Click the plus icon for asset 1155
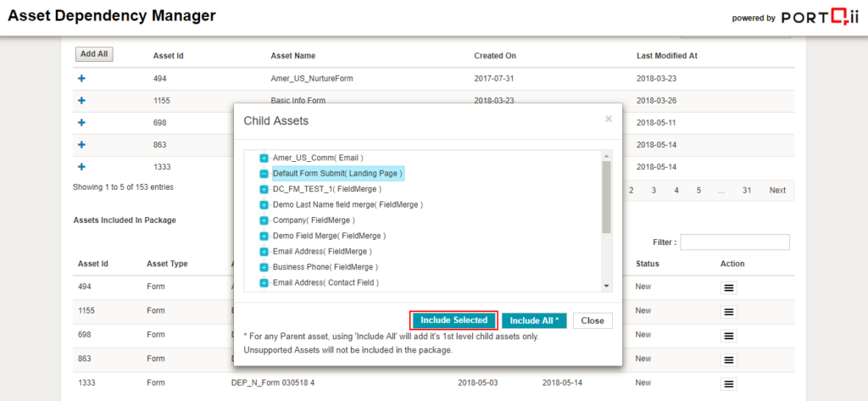This screenshot has width=868, height=401. (x=81, y=100)
